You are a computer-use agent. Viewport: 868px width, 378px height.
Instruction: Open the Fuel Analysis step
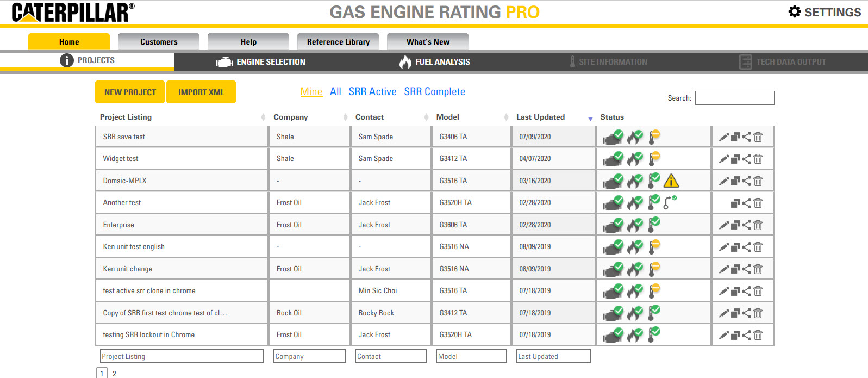click(x=435, y=62)
